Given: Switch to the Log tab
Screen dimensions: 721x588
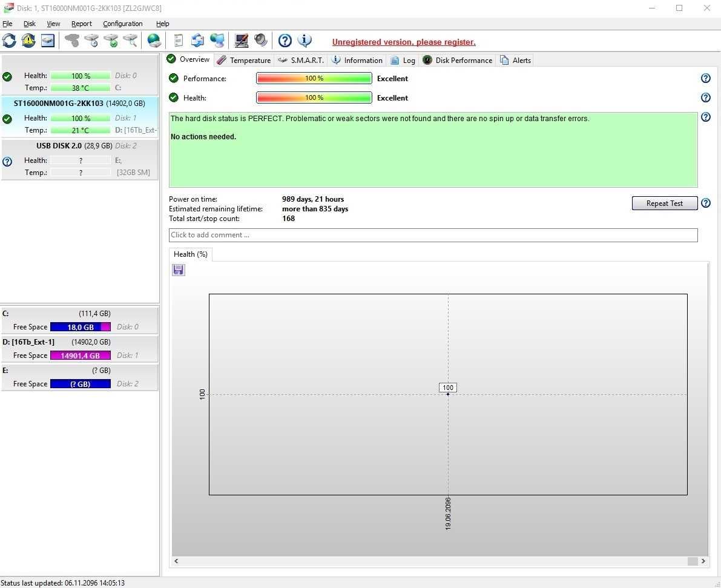Looking at the screenshot, I should click(403, 61).
